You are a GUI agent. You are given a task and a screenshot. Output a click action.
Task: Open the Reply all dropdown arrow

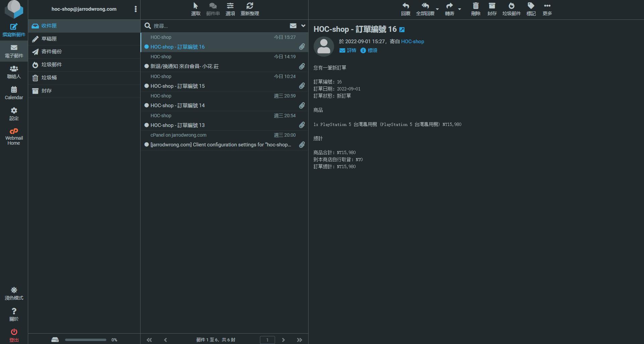(x=437, y=9)
